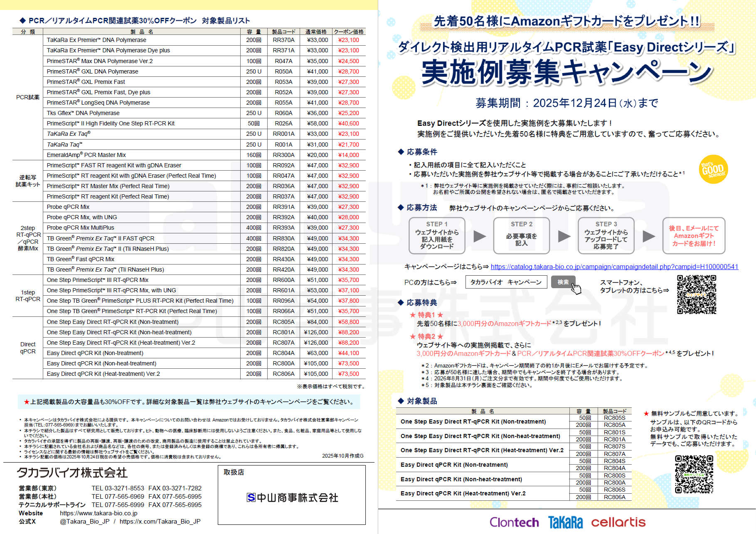
Task: Click the タカラバイオ キャンペーン search field
Action: (x=506, y=282)
